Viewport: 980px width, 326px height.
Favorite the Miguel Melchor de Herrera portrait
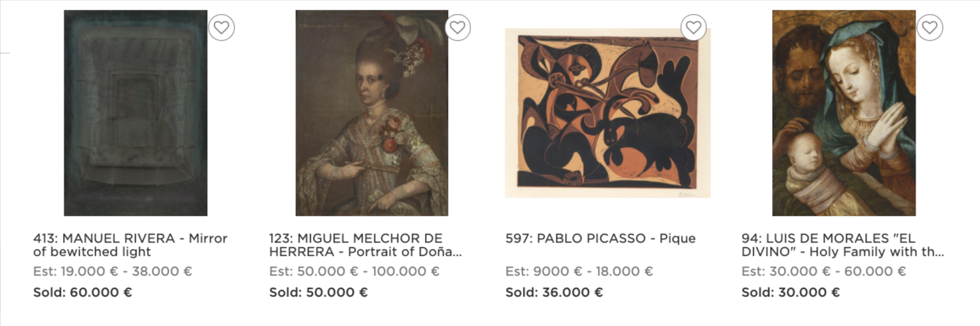457,27
